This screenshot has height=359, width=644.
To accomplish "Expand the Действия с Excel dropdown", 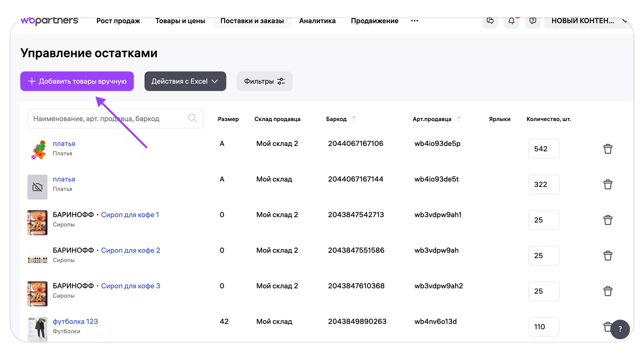I will tap(185, 81).
